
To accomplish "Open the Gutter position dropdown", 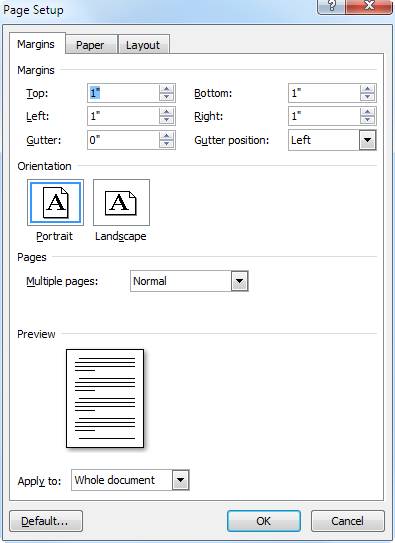I will pos(367,140).
